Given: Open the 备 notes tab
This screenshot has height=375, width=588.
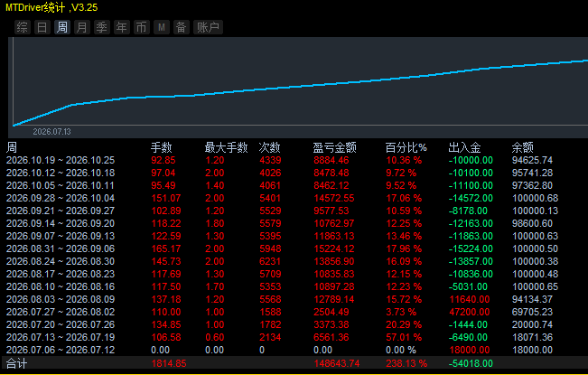Looking at the screenshot, I should coord(182,27).
